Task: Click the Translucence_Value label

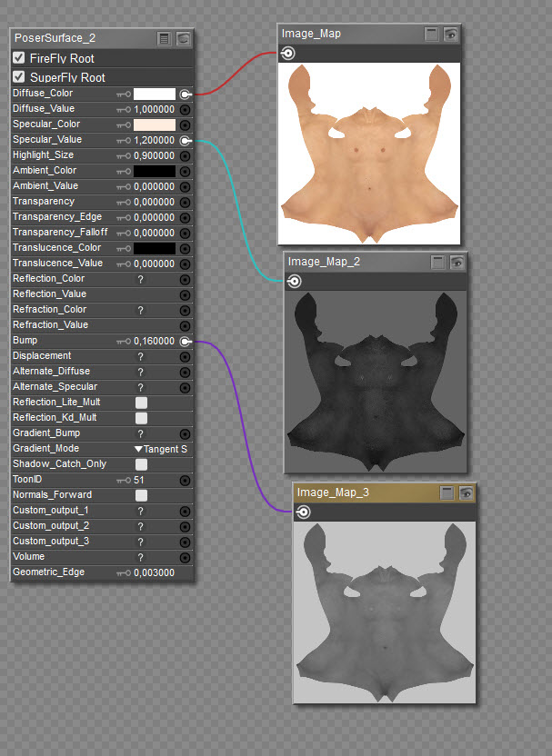Action: point(58,263)
